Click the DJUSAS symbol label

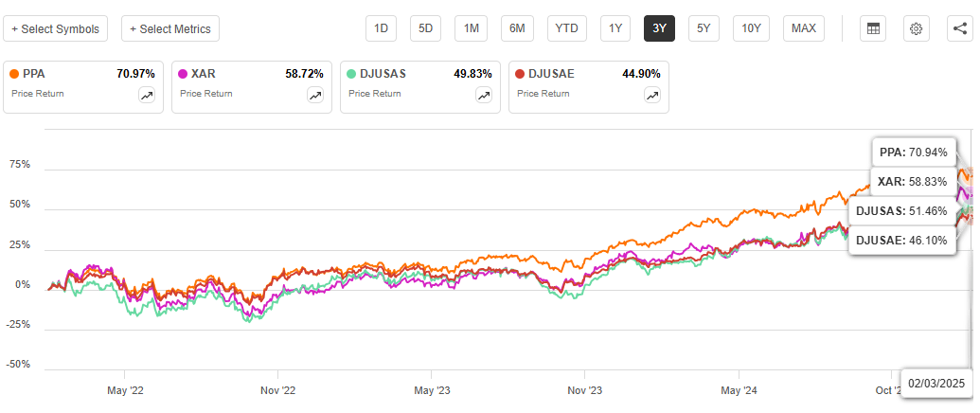pyautogui.click(x=383, y=74)
